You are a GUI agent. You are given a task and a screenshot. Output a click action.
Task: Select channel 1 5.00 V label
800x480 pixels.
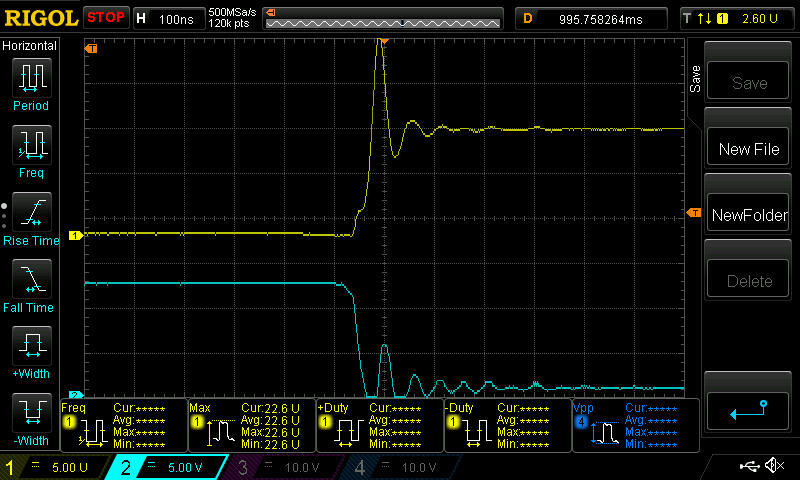pyautogui.click(x=70, y=467)
